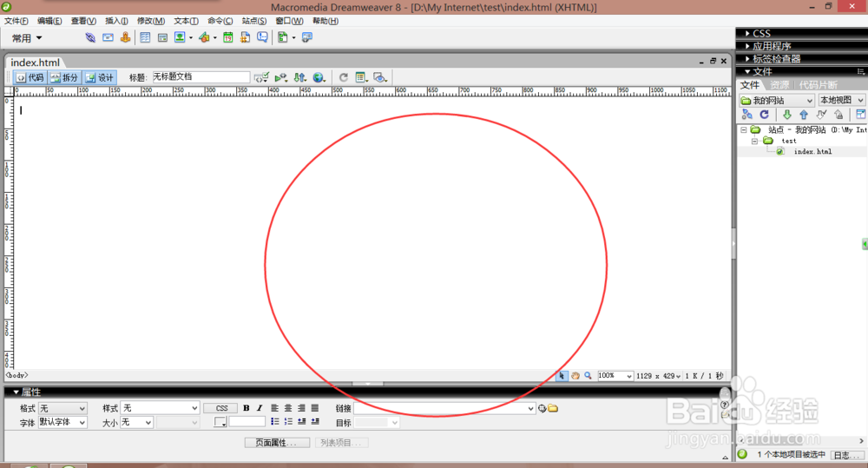Switch to 代码 code view

click(x=30, y=77)
